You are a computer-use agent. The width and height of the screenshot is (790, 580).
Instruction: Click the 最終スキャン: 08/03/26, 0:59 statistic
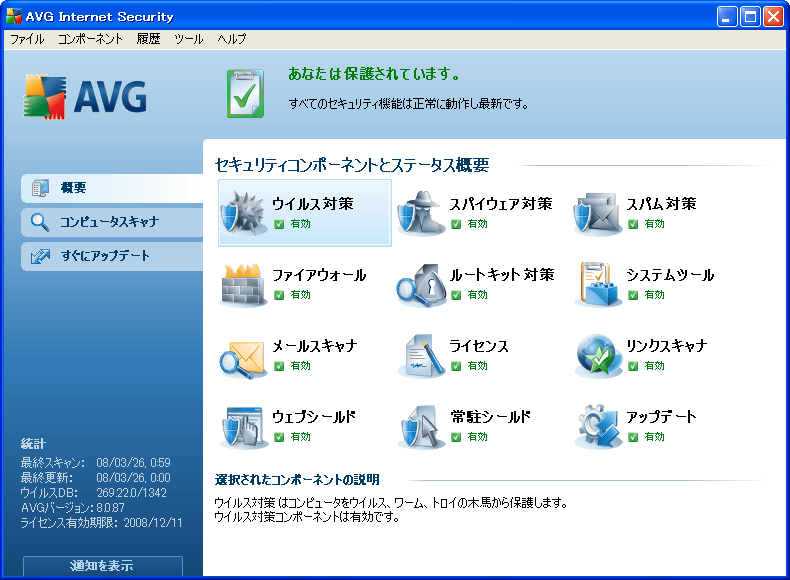point(96,463)
